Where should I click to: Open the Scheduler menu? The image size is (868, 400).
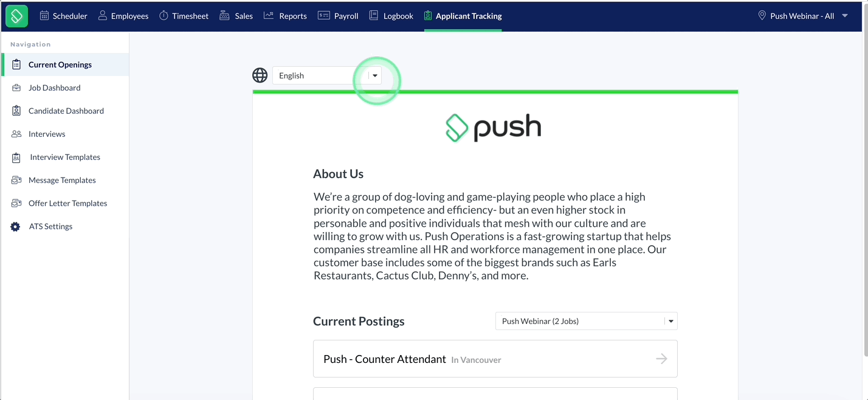(x=63, y=16)
